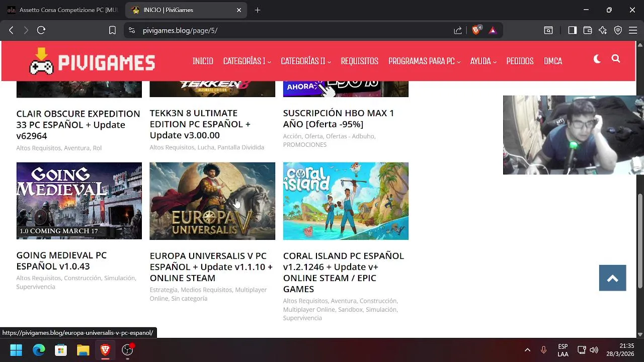Reload the page with refresh icon

[x=41, y=30]
